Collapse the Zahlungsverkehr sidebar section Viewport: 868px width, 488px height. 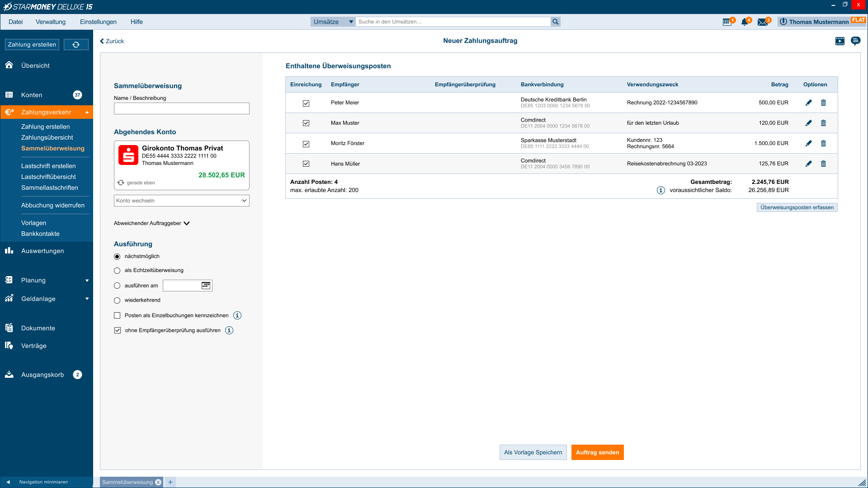(x=87, y=112)
